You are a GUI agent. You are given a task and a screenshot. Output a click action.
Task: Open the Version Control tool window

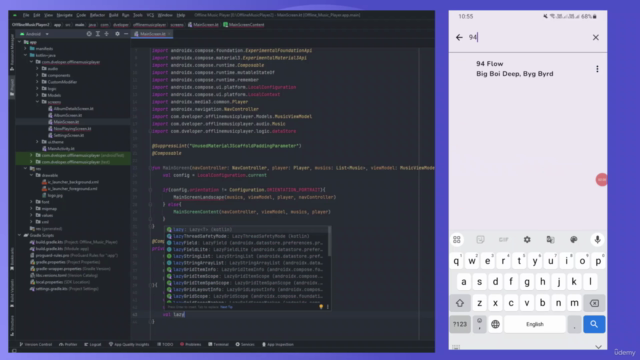coord(36,344)
